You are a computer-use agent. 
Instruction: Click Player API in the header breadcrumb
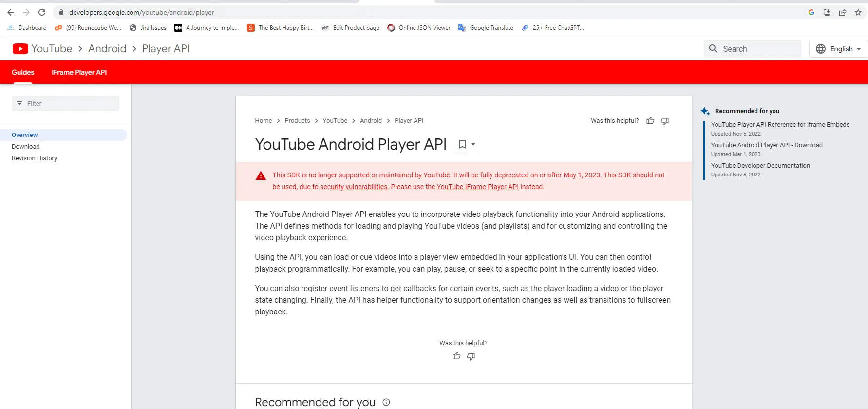(166, 49)
